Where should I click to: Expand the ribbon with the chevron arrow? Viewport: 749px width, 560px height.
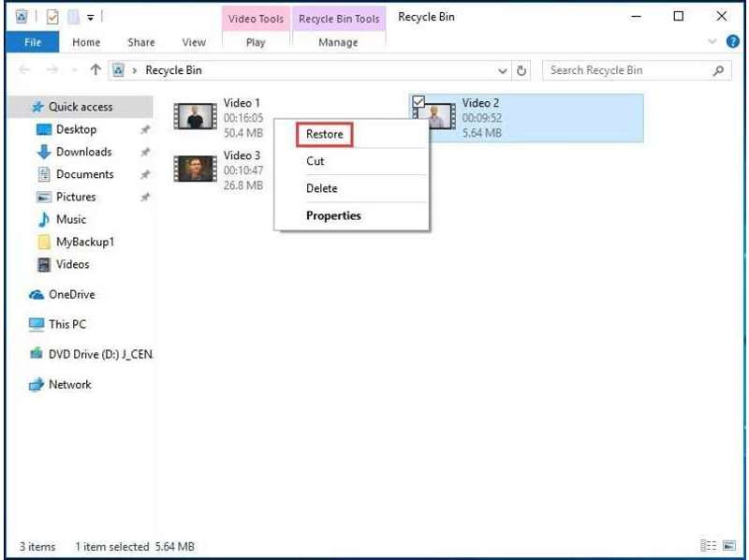712,41
